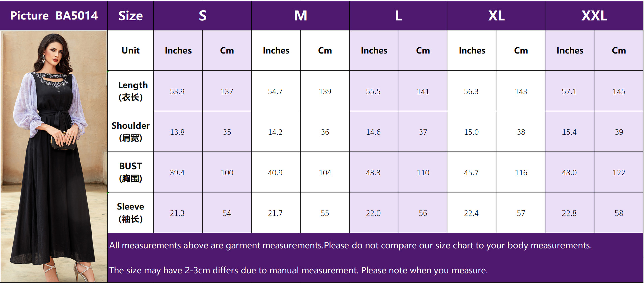Select the Size header cell
Screen dimensions: 644x283
click(130, 16)
